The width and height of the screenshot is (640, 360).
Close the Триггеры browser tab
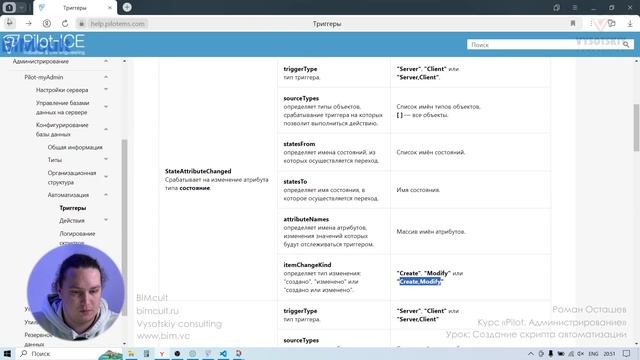tap(110, 8)
